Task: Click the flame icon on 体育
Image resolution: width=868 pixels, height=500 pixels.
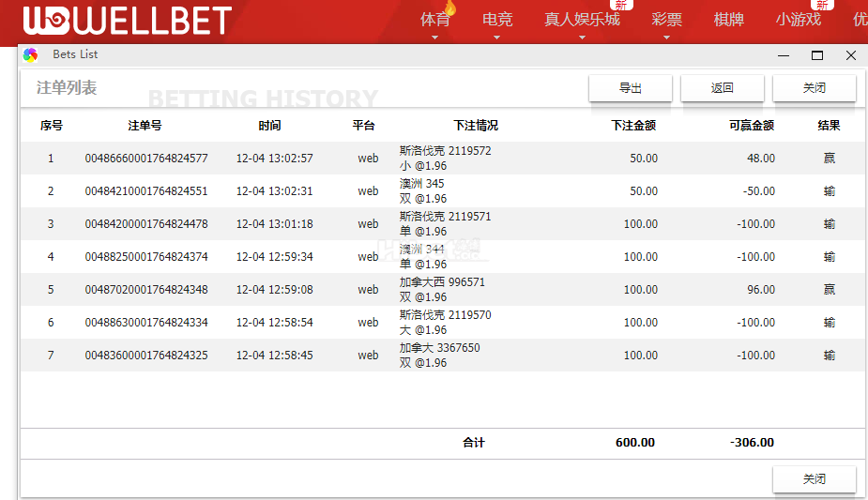Action: pyautogui.click(x=449, y=8)
